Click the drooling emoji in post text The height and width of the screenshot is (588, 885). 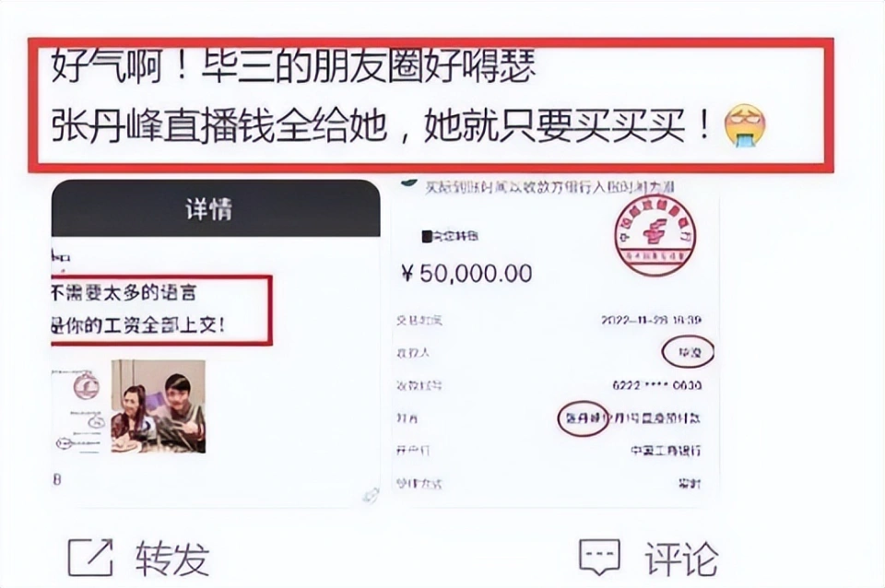click(x=746, y=125)
